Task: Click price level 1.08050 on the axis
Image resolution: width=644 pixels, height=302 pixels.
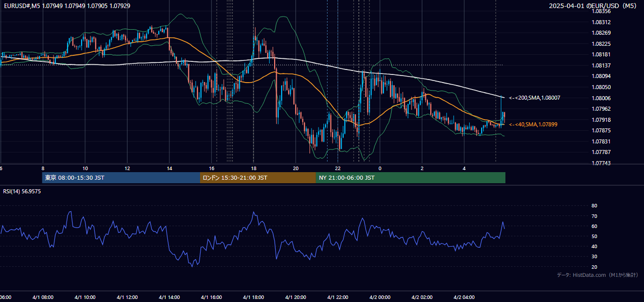Action: pos(601,87)
